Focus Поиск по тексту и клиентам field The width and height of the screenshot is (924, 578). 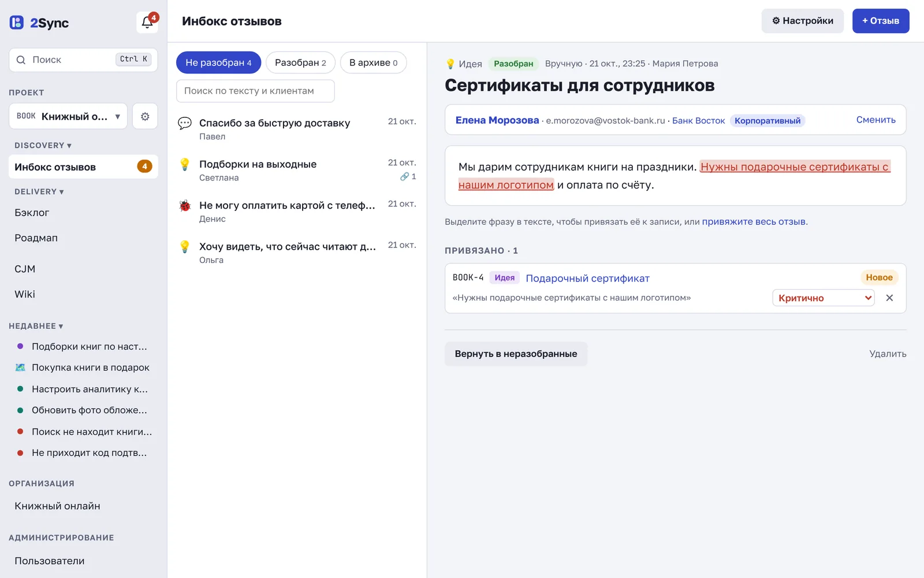coord(255,91)
